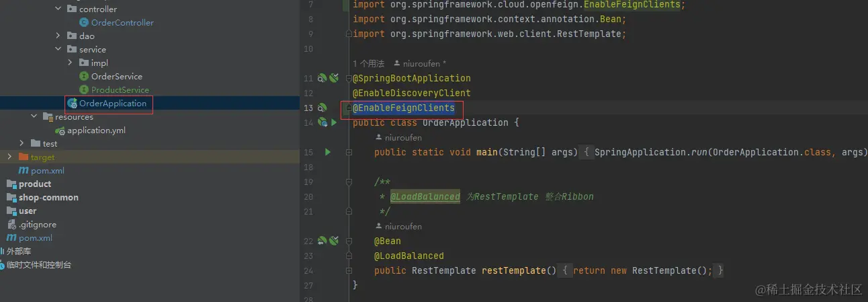
Task: Click the user module folder icon
Action: click(x=11, y=211)
